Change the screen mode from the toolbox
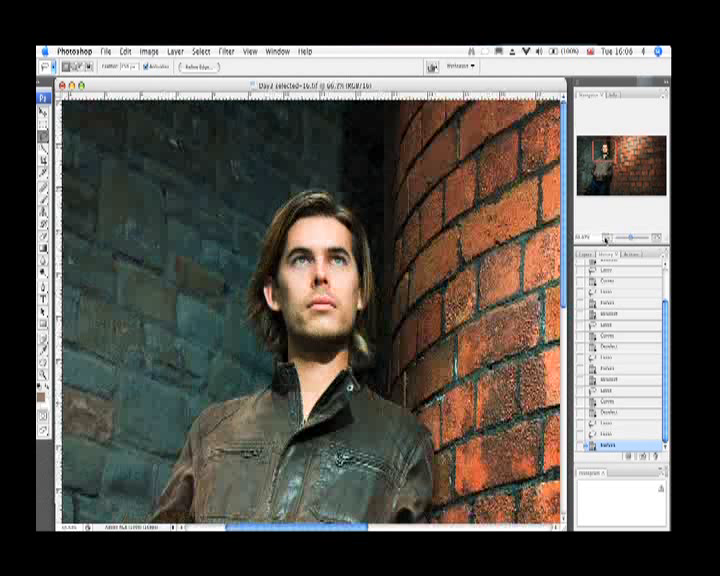 tap(43, 430)
